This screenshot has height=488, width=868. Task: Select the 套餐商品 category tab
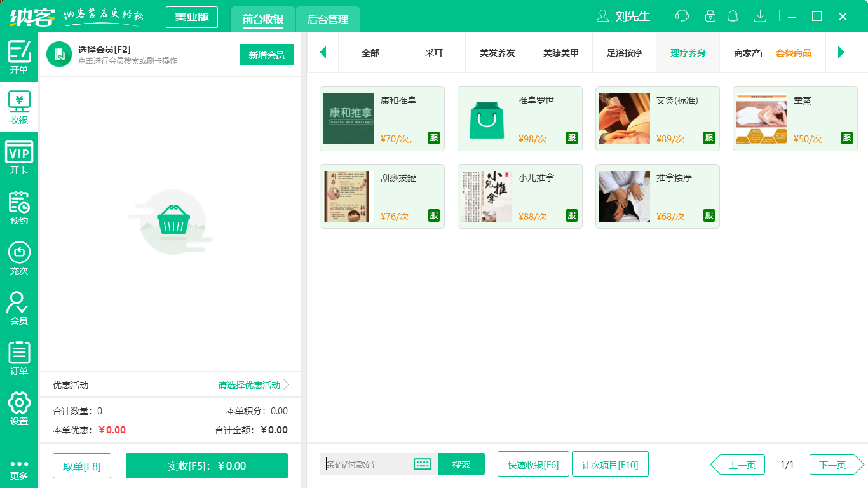coord(794,53)
